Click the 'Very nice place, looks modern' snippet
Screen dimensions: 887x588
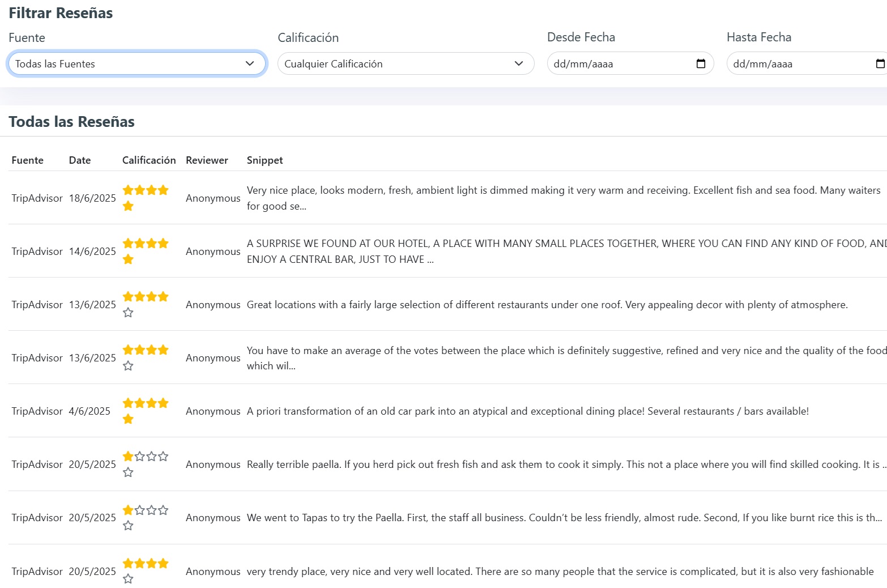(564, 198)
